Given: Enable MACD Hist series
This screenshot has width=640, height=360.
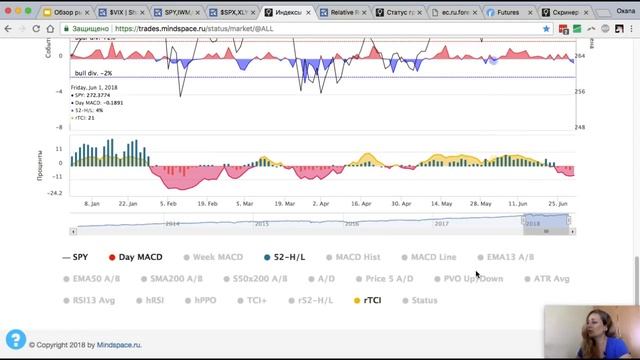Looking at the screenshot, I should click(x=353, y=257).
